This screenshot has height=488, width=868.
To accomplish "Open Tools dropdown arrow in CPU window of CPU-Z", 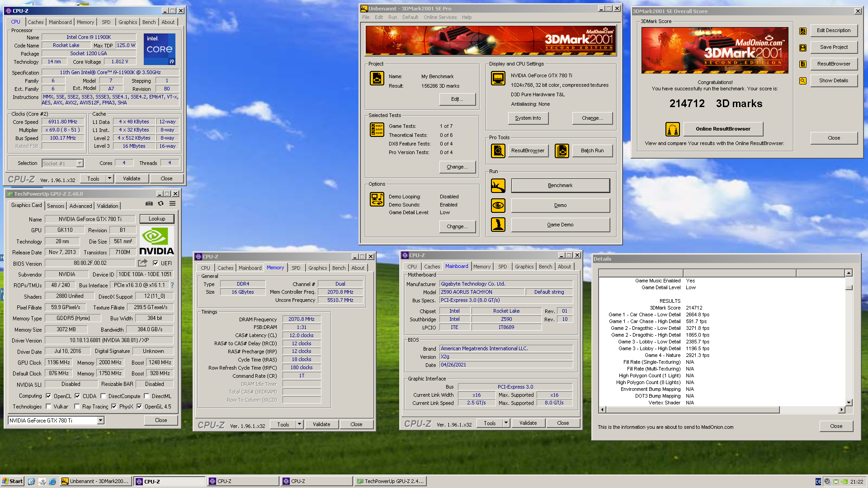I will [x=109, y=178].
